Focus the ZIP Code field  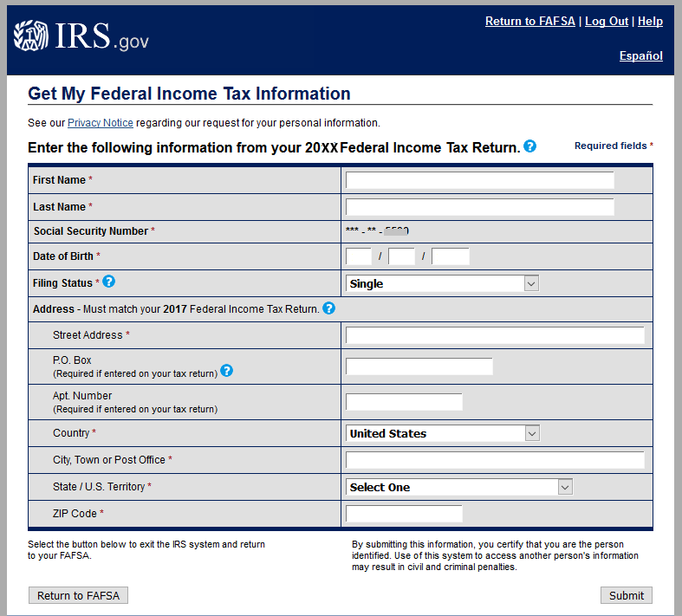coord(404,514)
